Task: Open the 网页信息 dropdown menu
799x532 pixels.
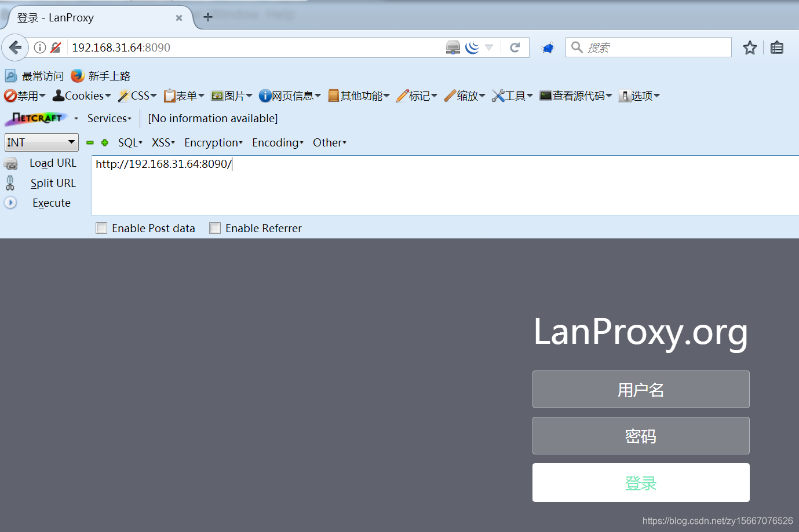Action: (290, 96)
